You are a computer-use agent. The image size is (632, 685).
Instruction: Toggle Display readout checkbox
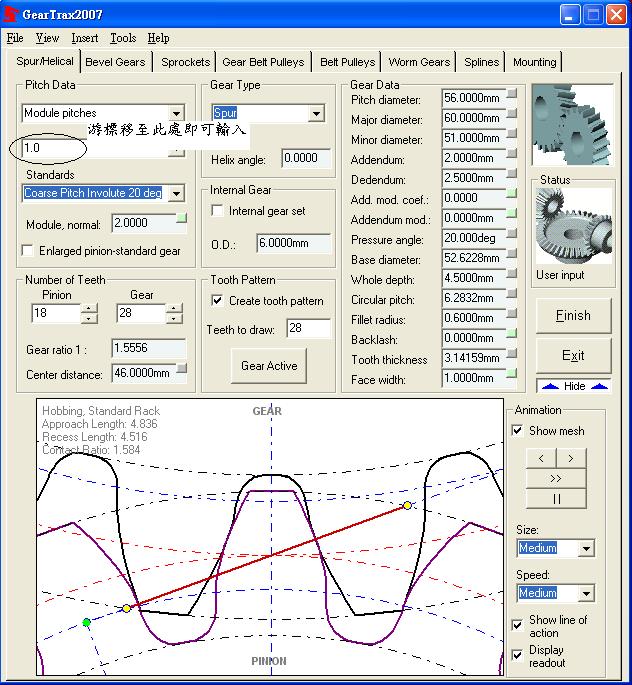(518, 655)
